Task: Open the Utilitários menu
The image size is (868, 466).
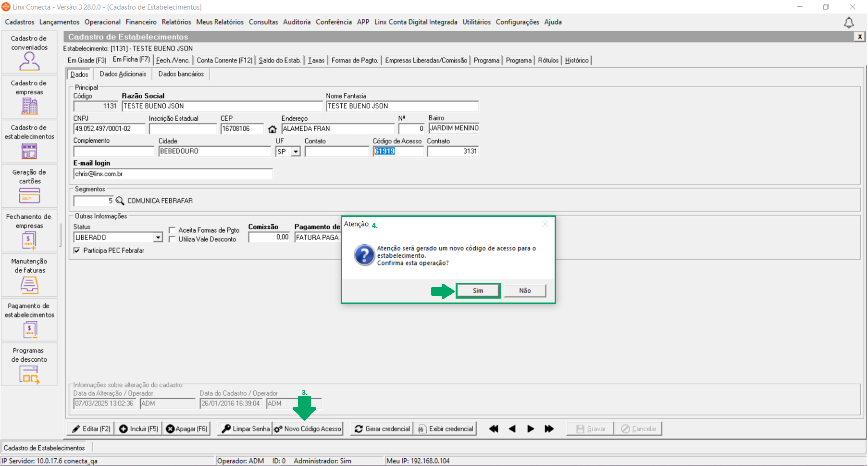Action: [477, 22]
